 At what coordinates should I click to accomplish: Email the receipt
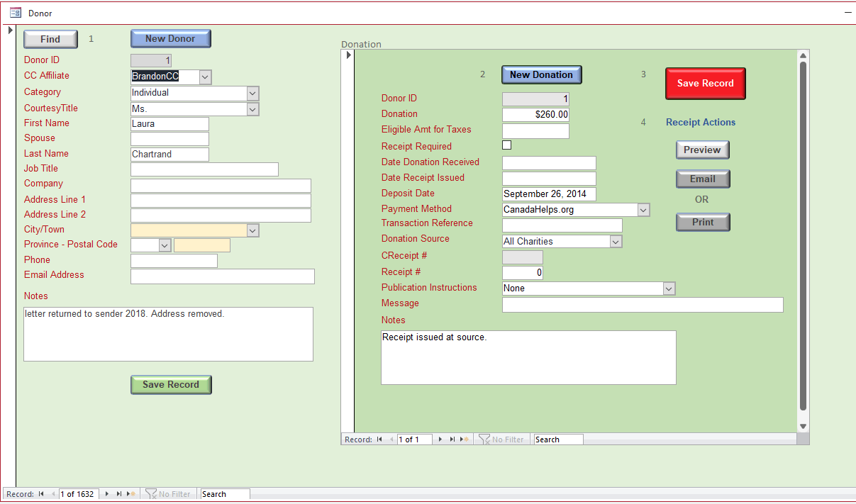coord(703,179)
